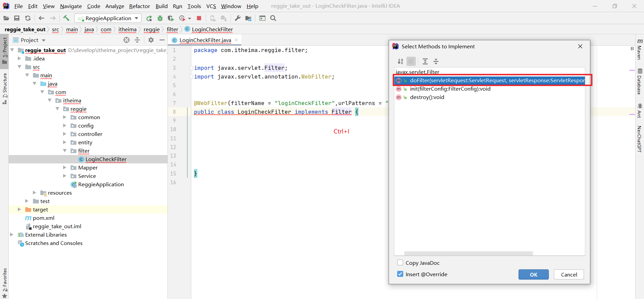Screen dimensions: 644x299
Task: Click the itheima breadcrumb in navigation bar
Action: tap(127, 30)
